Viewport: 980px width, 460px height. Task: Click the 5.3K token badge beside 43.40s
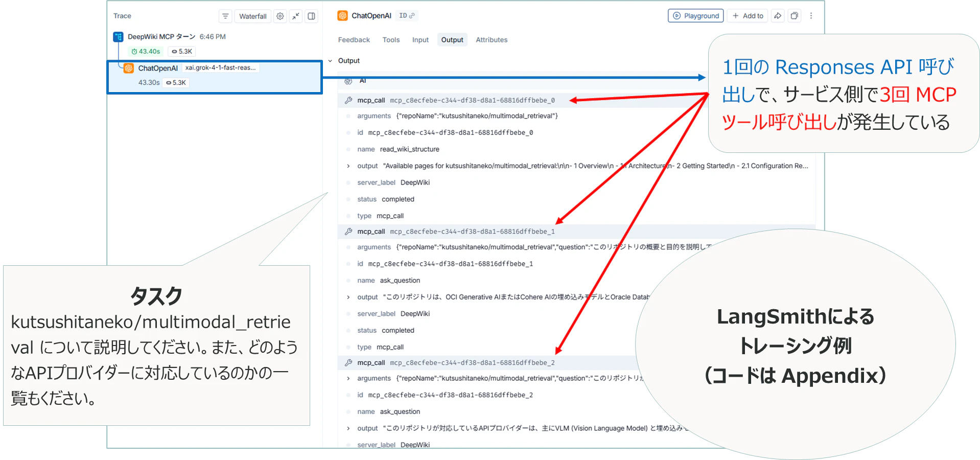point(182,52)
